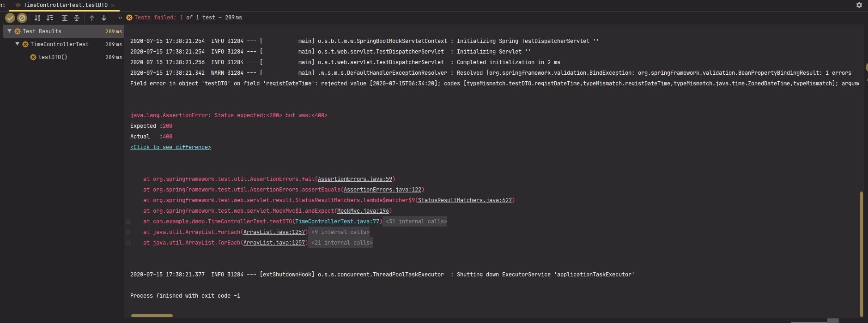
Task: Click the gutter fold marker on 21 internal calls line
Action: tap(128, 243)
